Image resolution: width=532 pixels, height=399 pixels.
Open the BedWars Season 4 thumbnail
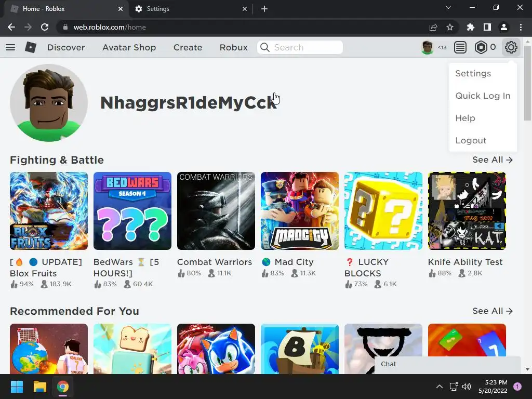point(132,211)
